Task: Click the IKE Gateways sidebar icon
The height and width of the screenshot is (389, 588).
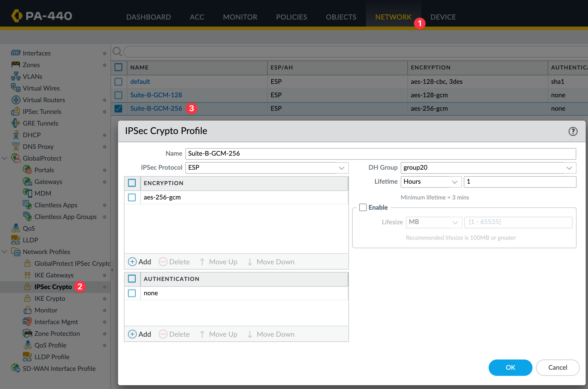Action: [27, 275]
